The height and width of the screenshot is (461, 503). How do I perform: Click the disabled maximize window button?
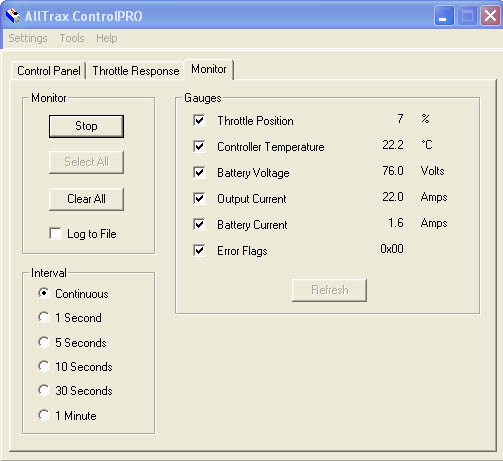[x=467, y=16]
